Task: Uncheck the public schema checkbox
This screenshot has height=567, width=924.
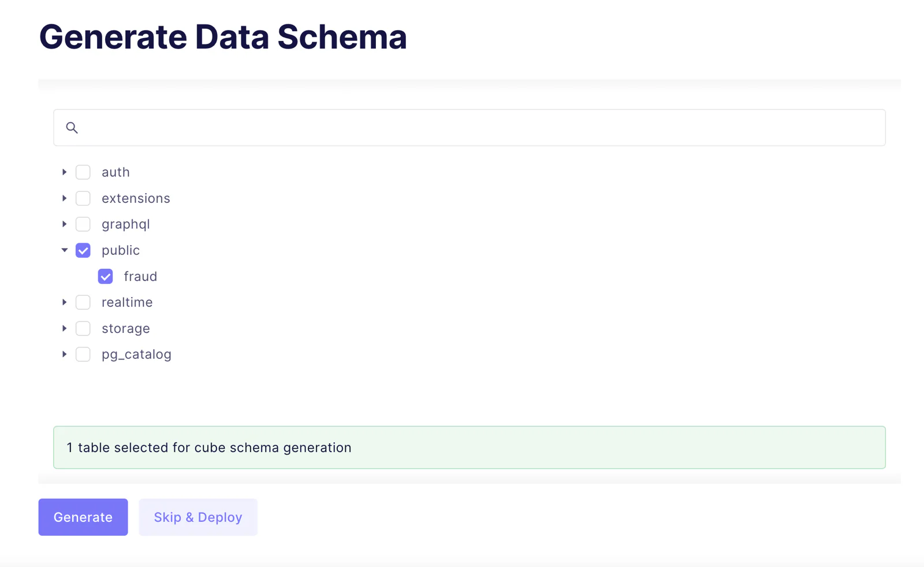Action: [83, 250]
